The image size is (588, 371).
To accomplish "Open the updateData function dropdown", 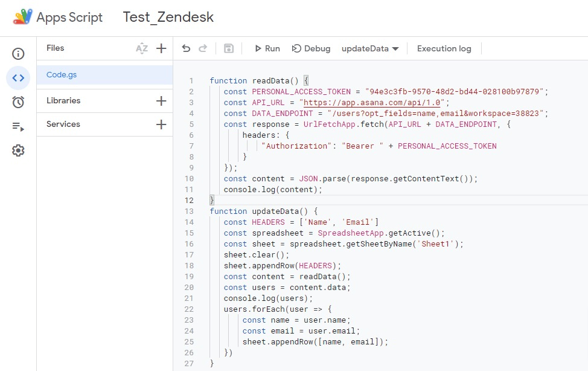I will click(369, 48).
